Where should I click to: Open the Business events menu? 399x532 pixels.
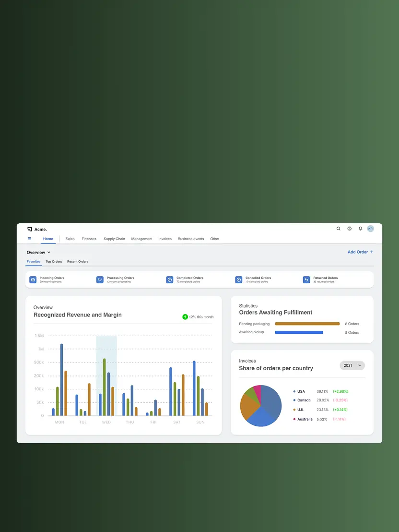[191, 239]
